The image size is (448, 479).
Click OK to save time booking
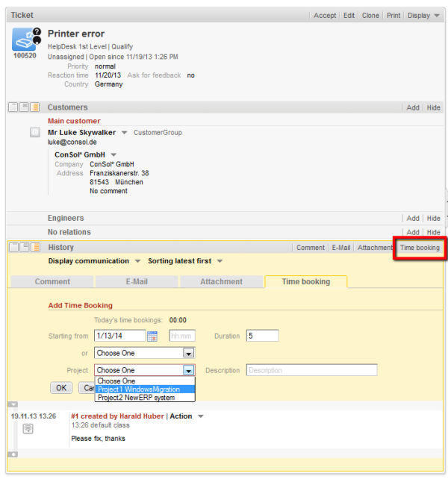tap(60, 388)
